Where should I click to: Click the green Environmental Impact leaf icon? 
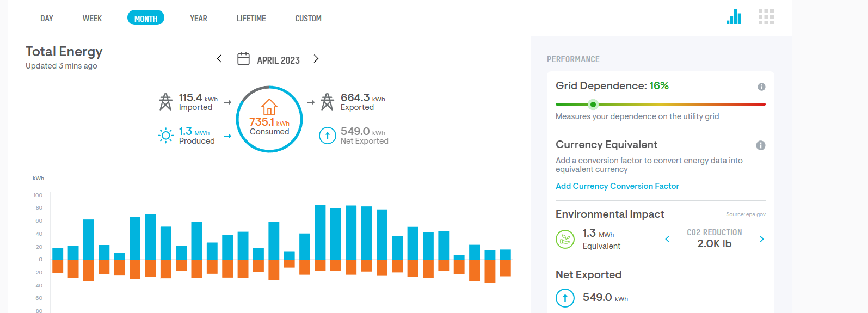click(565, 239)
